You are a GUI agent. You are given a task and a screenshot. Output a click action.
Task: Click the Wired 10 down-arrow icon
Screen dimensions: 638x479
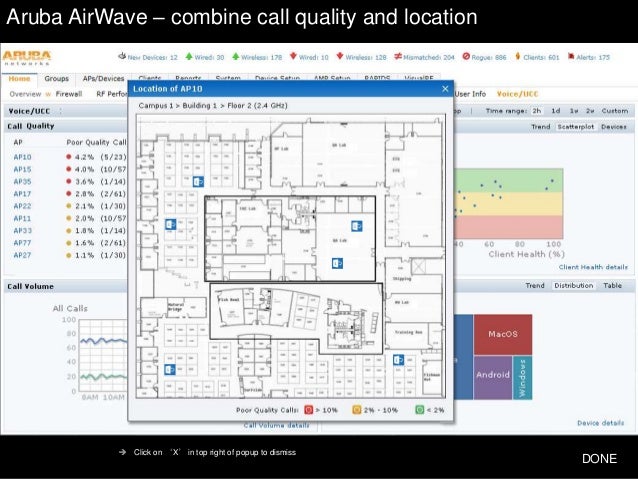tap(293, 56)
